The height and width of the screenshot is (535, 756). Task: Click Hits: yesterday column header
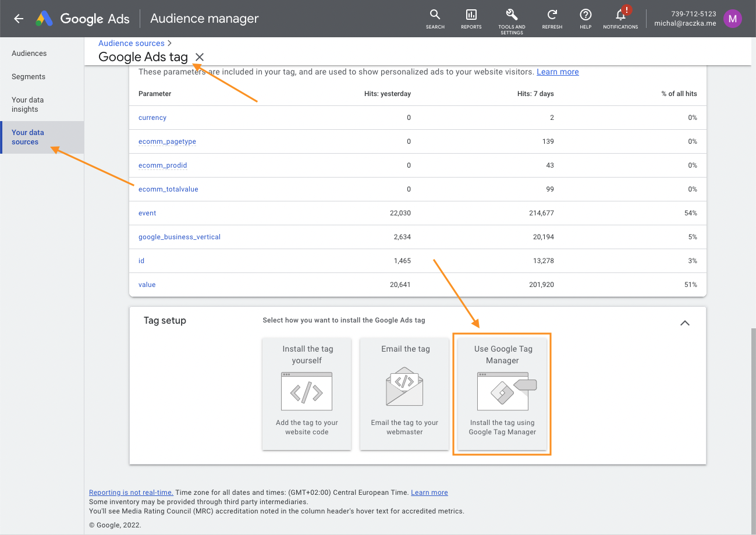coord(388,94)
